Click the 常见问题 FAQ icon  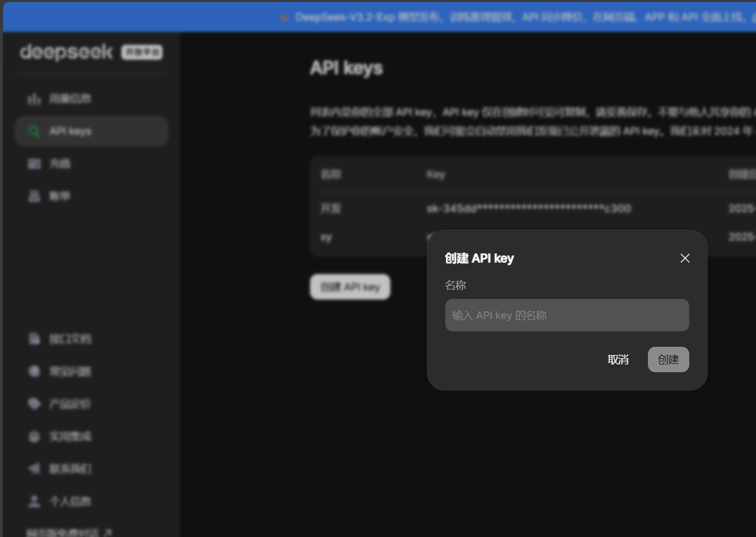point(34,372)
